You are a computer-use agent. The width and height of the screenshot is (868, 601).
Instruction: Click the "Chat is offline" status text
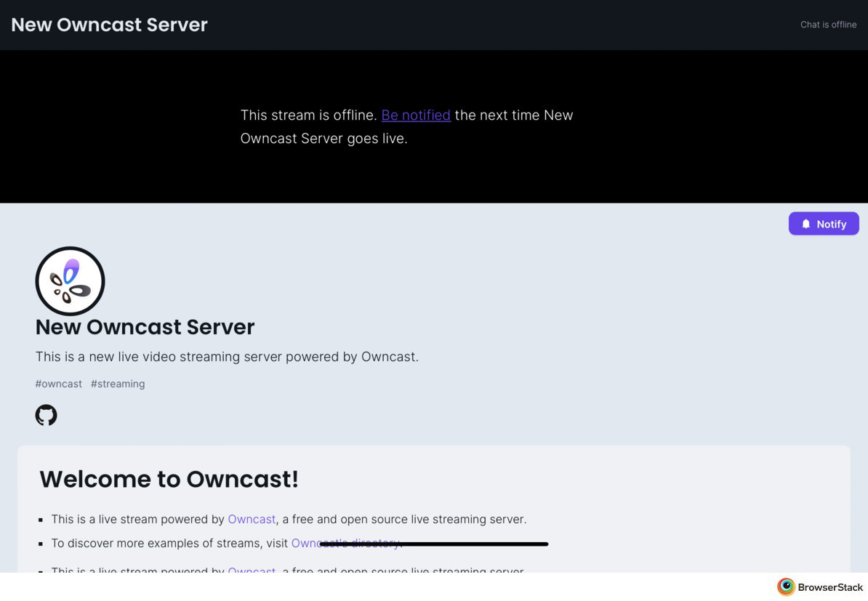click(828, 25)
